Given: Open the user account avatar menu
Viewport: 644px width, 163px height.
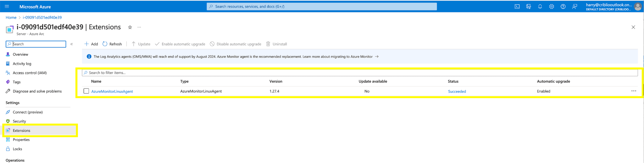Looking at the screenshot, I should [638, 7].
